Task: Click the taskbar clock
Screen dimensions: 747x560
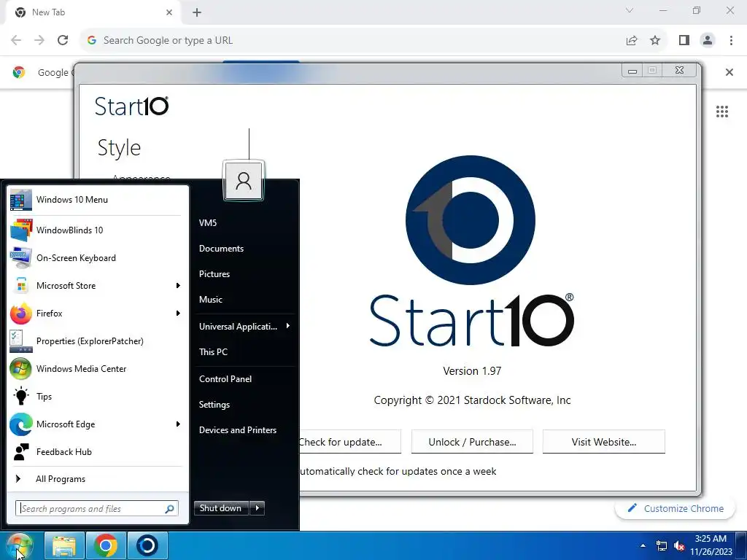Action: tap(711, 545)
